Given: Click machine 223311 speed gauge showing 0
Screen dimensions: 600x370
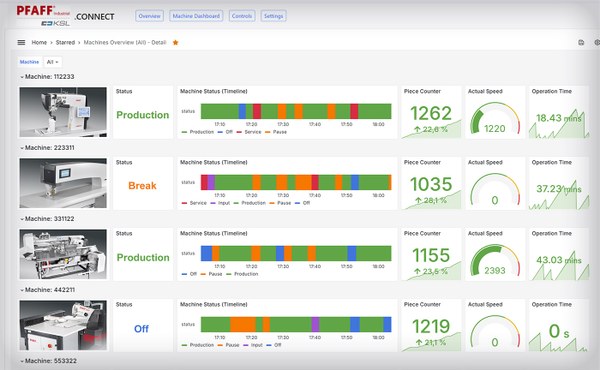Looking at the screenshot, I should point(495,190).
